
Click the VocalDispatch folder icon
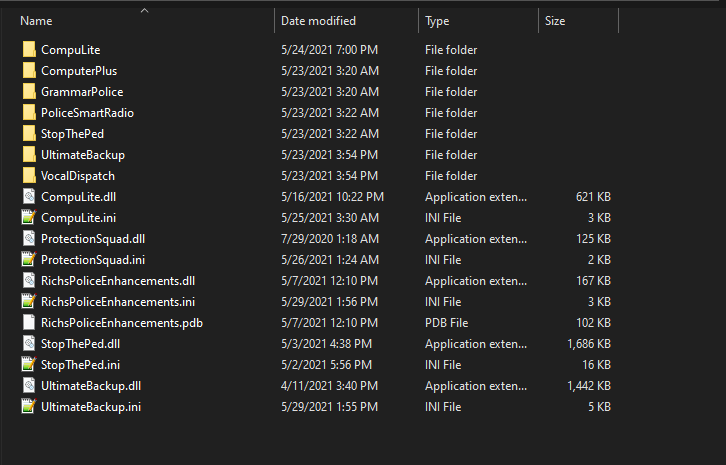[29, 176]
